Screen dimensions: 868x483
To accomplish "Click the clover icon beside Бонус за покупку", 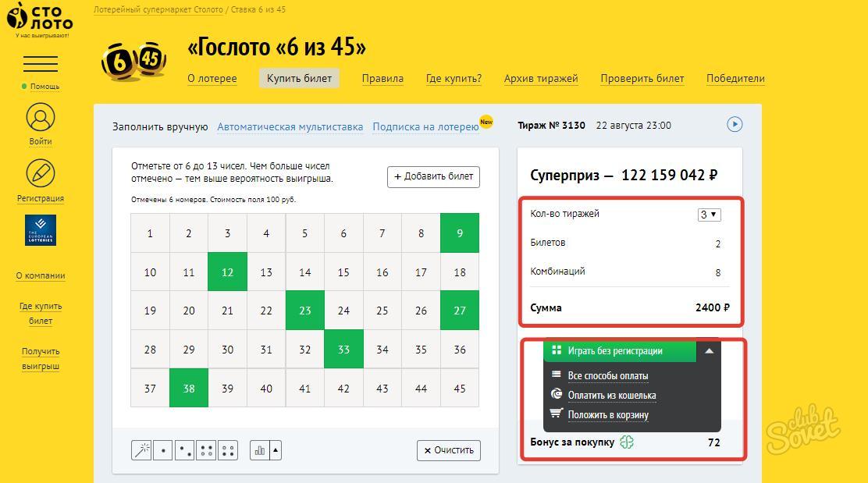I will (x=627, y=442).
